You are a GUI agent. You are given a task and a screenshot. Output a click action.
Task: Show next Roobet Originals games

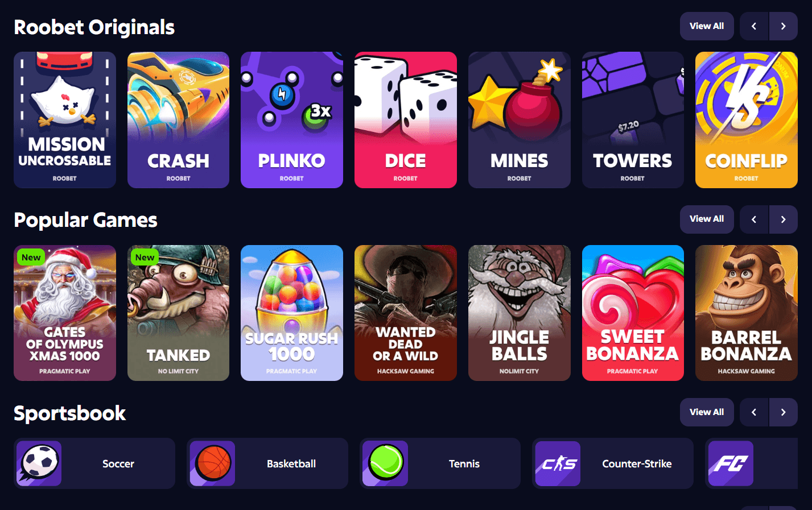pyautogui.click(x=784, y=26)
